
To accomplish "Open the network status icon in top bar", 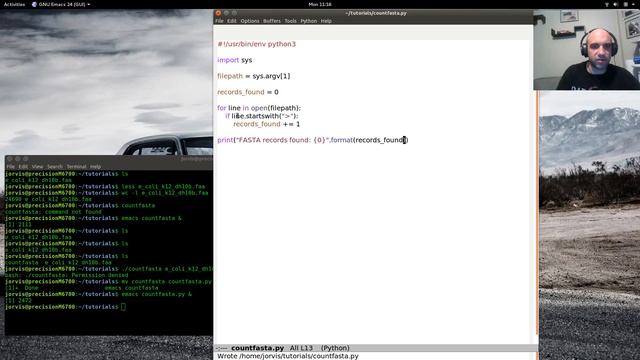I will pos(607,4).
